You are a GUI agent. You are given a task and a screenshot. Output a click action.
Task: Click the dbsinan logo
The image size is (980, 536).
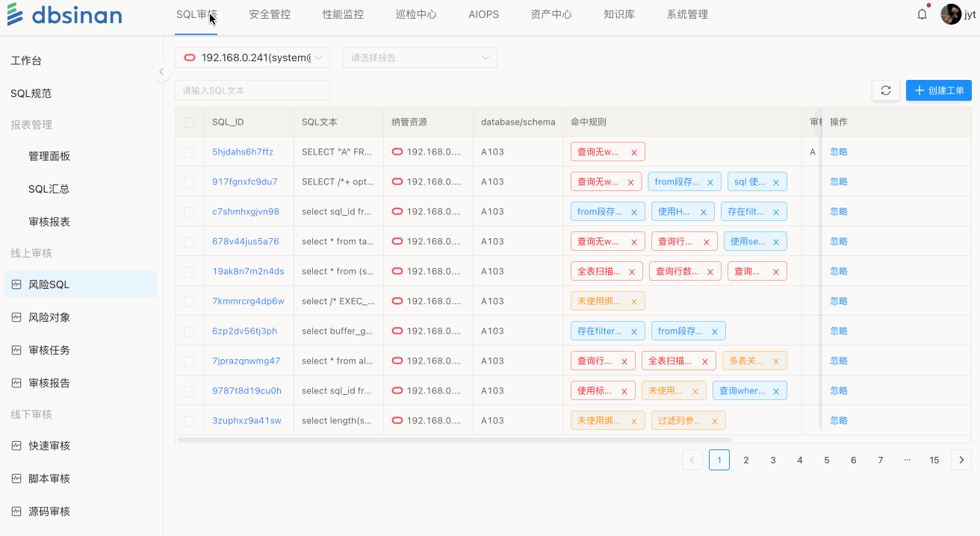pyautogui.click(x=64, y=15)
